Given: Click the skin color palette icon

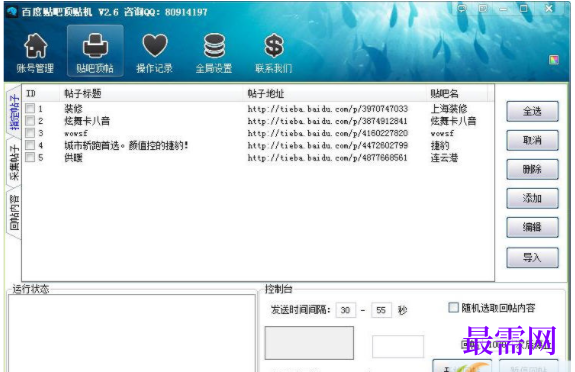Looking at the screenshot, I should 554,59.
